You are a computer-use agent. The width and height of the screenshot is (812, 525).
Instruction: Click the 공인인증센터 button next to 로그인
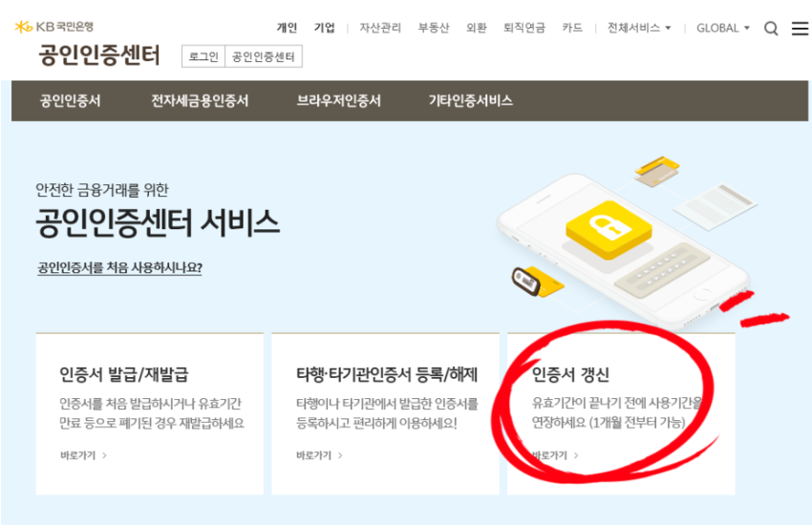coord(264,56)
